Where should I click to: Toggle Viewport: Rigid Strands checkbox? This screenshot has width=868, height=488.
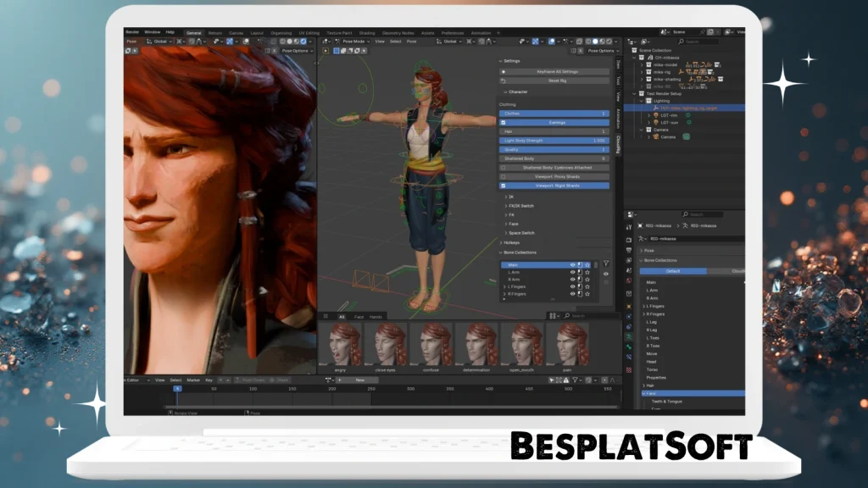(503, 185)
